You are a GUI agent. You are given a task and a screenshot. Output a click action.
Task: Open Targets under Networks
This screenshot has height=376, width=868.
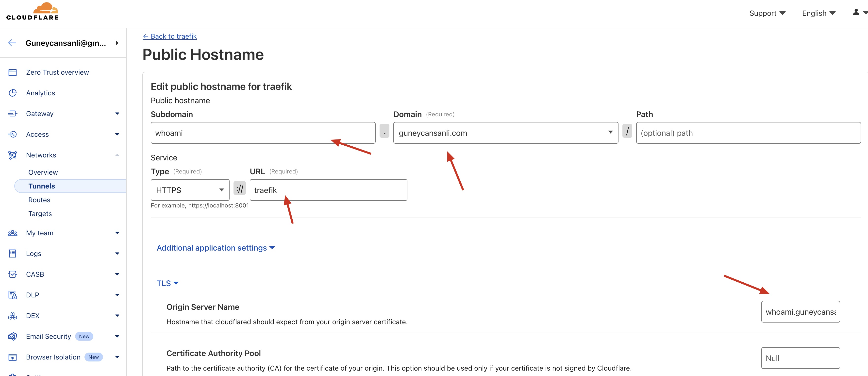pyautogui.click(x=40, y=214)
